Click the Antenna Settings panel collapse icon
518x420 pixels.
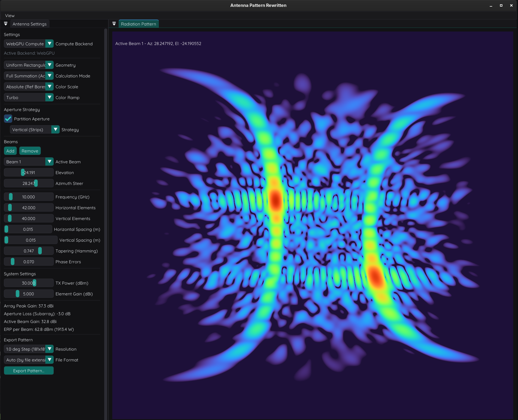coord(6,24)
